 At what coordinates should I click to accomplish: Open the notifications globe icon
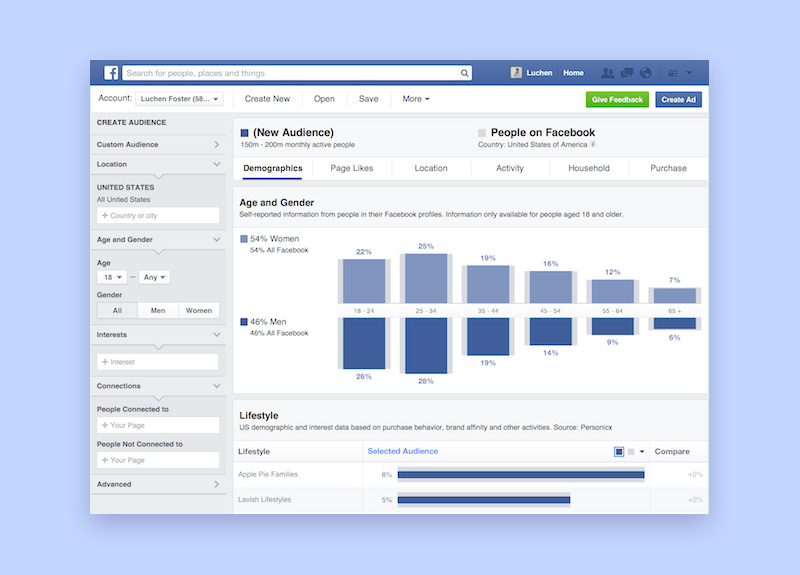[x=645, y=73]
